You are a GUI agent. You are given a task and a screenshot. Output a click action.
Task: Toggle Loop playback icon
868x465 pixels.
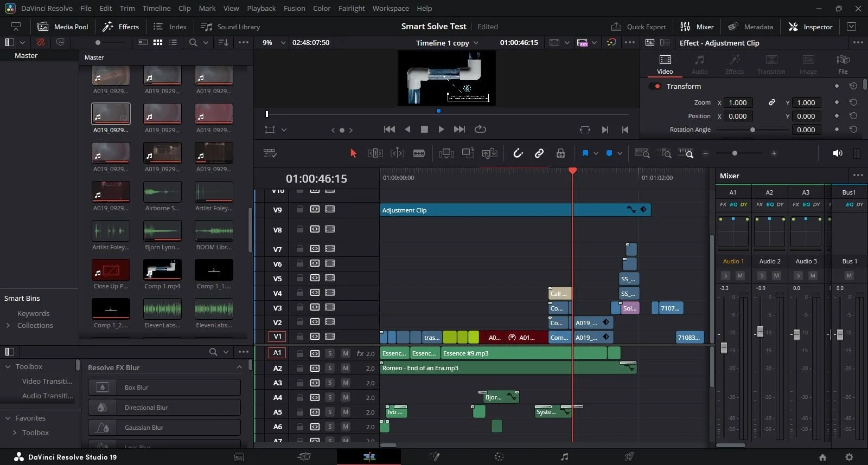tap(480, 130)
